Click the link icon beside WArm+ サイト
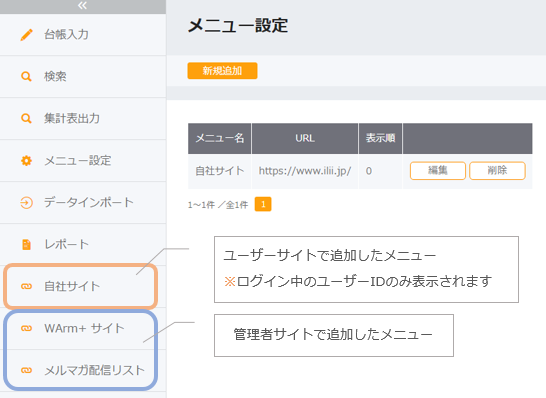This screenshot has width=546, height=398. click(26, 328)
